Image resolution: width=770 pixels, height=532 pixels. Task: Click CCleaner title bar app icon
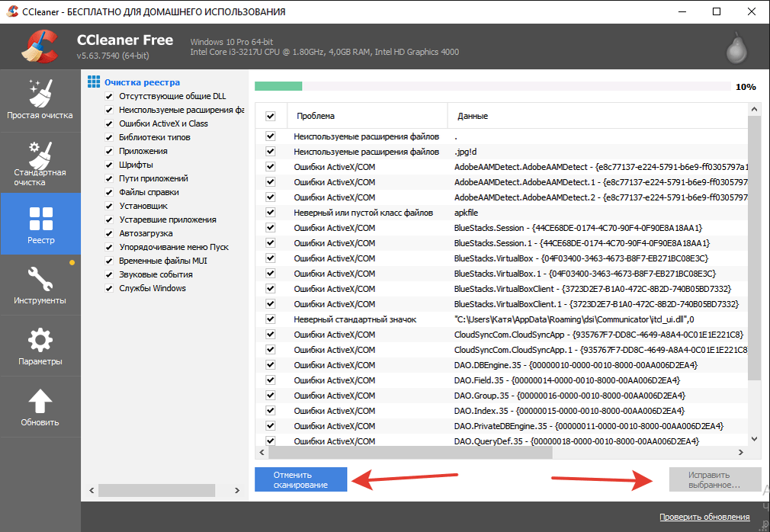click(x=12, y=11)
